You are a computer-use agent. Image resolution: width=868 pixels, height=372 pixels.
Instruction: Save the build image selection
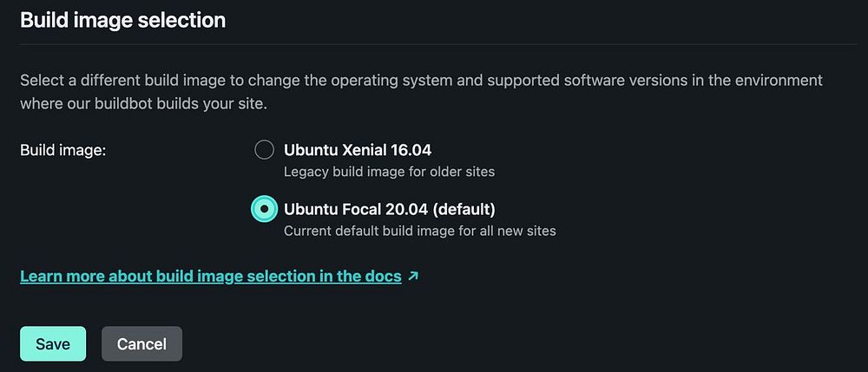click(52, 344)
